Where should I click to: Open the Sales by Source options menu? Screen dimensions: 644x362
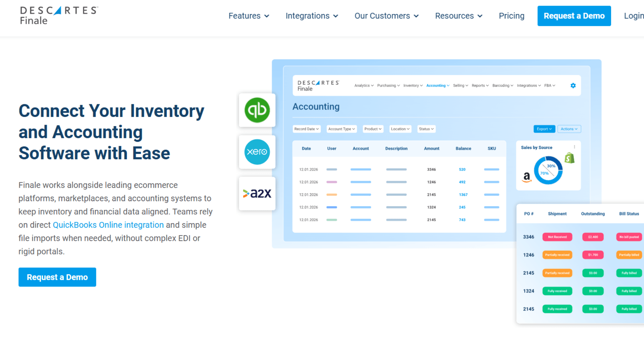tap(575, 147)
